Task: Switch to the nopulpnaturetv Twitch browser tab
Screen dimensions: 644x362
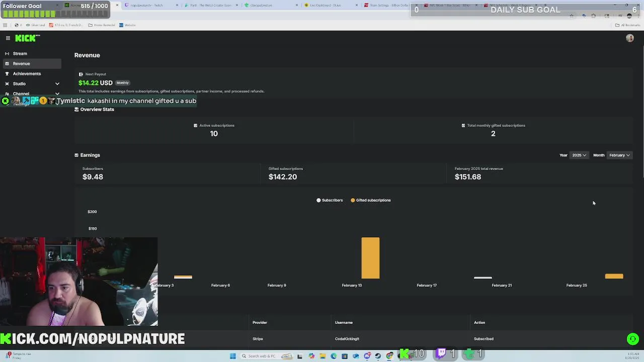Action: (150, 5)
